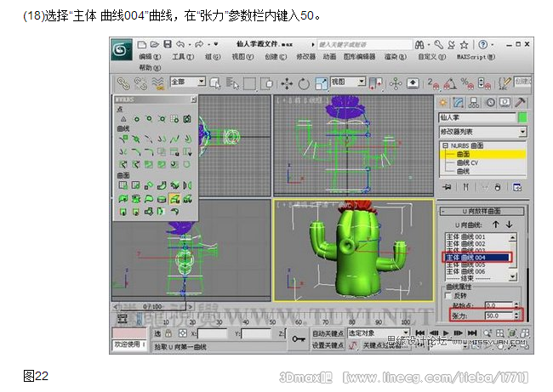Select 主体 曲线 006 in the curve list
The image size is (553, 392).
click(465, 271)
